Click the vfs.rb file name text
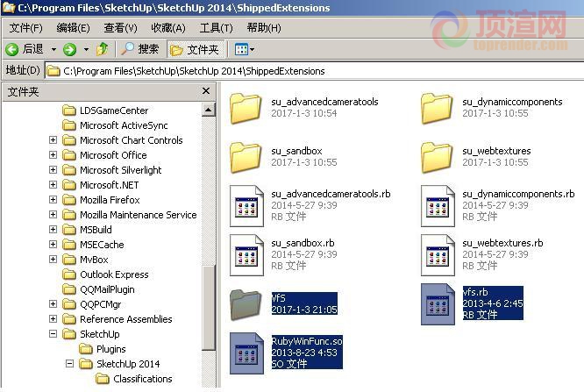This screenshot has width=584, height=392. [x=475, y=292]
